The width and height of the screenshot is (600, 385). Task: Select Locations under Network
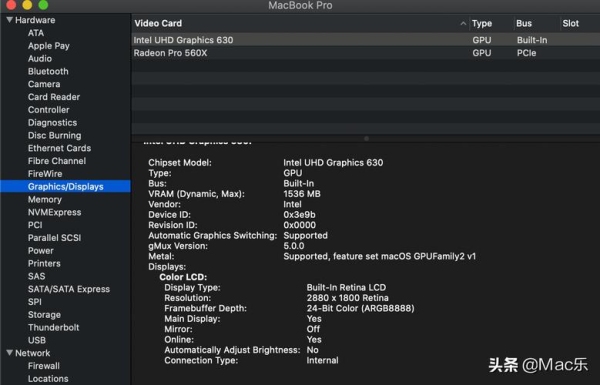point(48,378)
